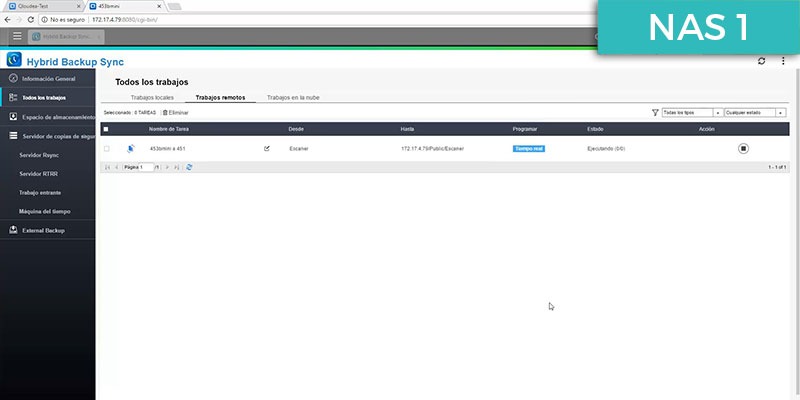This screenshot has width=800, height=400.
Task: Click the Espacio de almacenamiento storage icon
Action: pyautogui.click(x=13, y=117)
